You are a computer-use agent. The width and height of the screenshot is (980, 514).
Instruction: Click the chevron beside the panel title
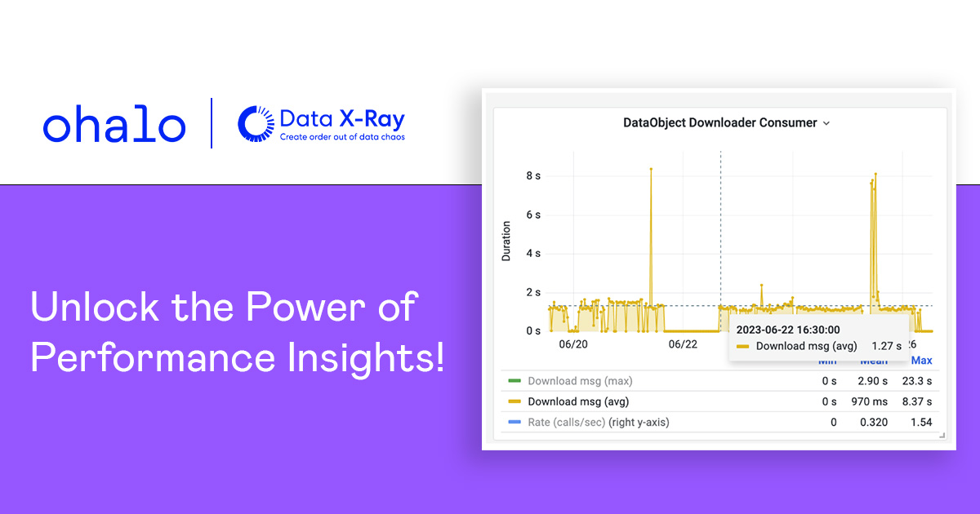(826, 122)
